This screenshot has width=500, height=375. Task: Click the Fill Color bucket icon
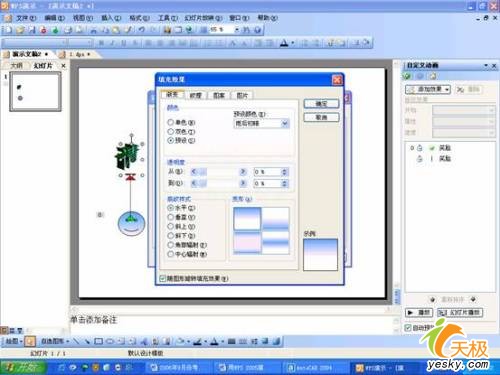180,341
